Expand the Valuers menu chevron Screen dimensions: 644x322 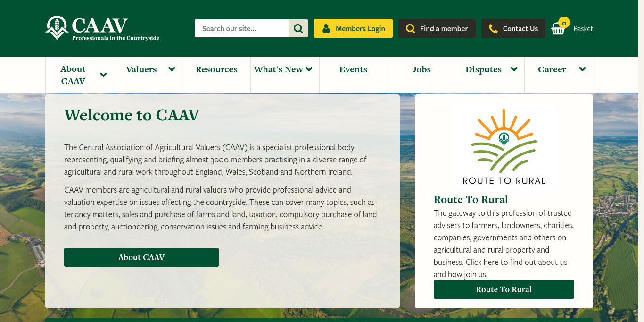tap(172, 69)
